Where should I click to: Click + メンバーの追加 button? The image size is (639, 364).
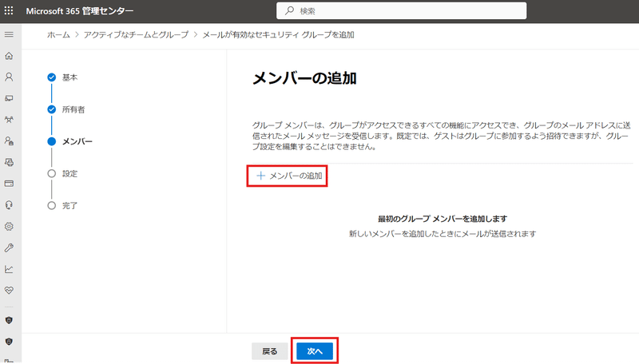(x=288, y=176)
